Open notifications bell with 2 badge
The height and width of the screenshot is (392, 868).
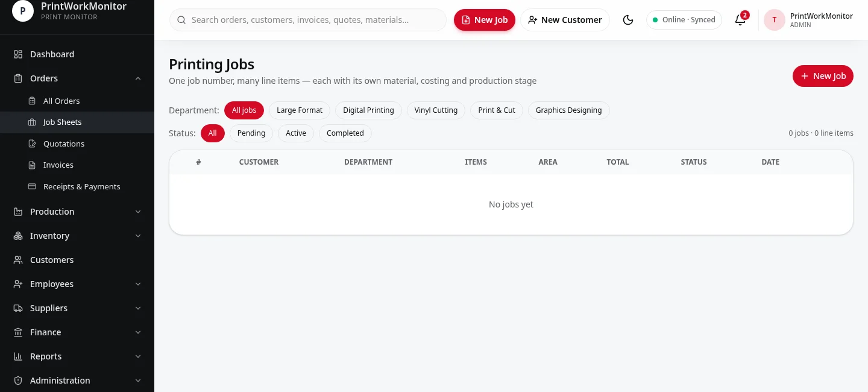point(740,20)
